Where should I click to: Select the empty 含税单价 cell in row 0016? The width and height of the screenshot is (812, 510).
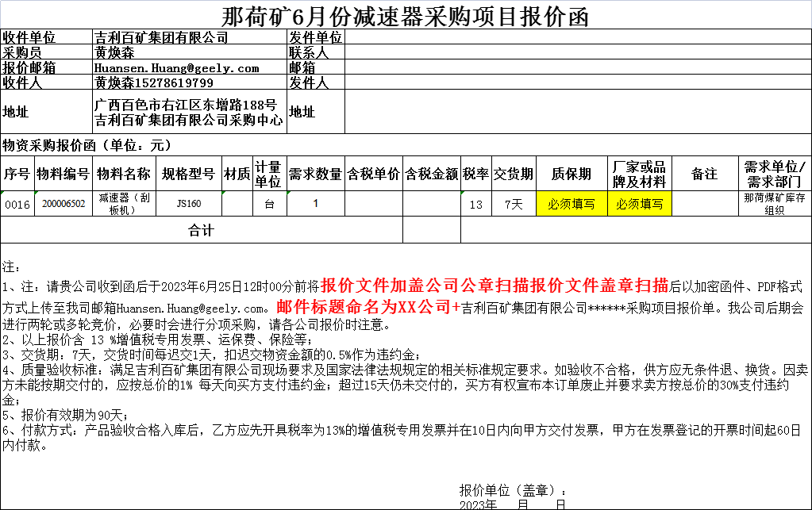(373, 204)
